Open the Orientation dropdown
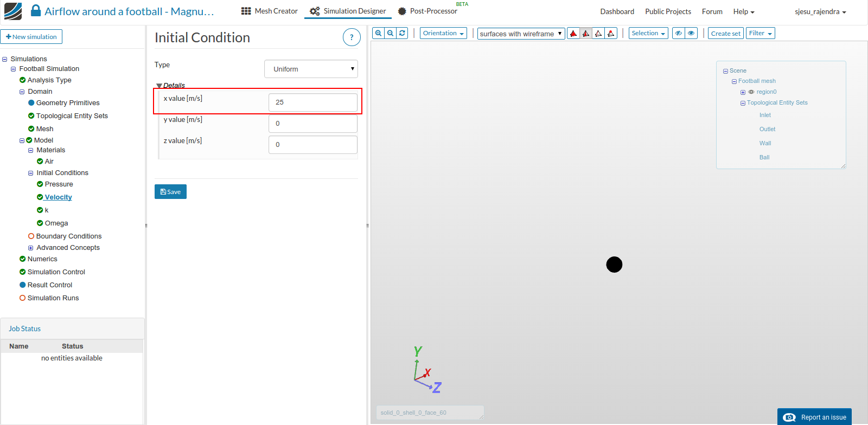This screenshot has height=425, width=868. click(443, 33)
